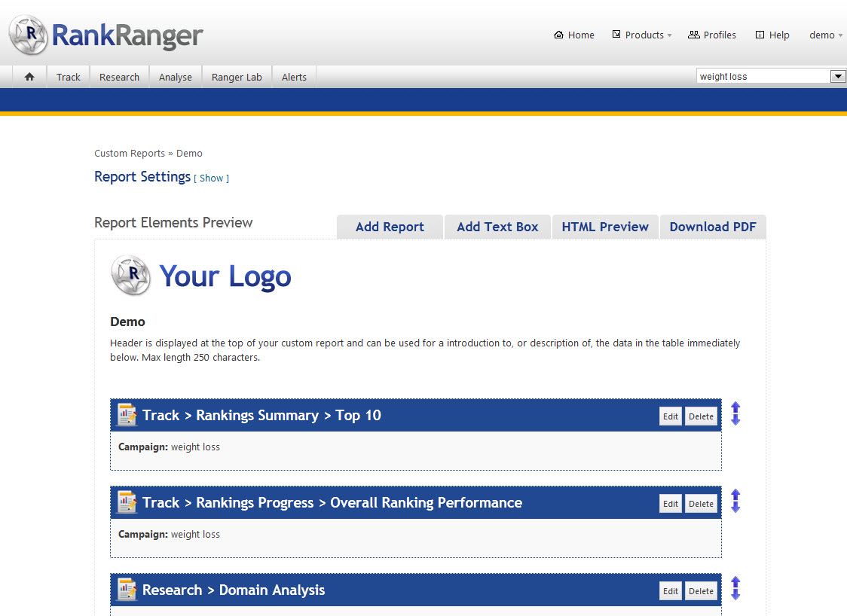Open the Ranger Lab menu

(237, 78)
